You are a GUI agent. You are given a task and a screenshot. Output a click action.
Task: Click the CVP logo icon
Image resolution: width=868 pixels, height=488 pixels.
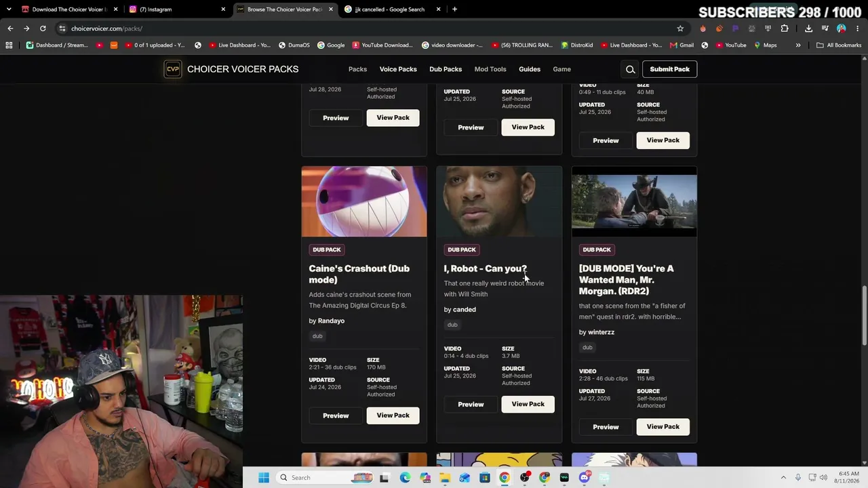(x=173, y=69)
